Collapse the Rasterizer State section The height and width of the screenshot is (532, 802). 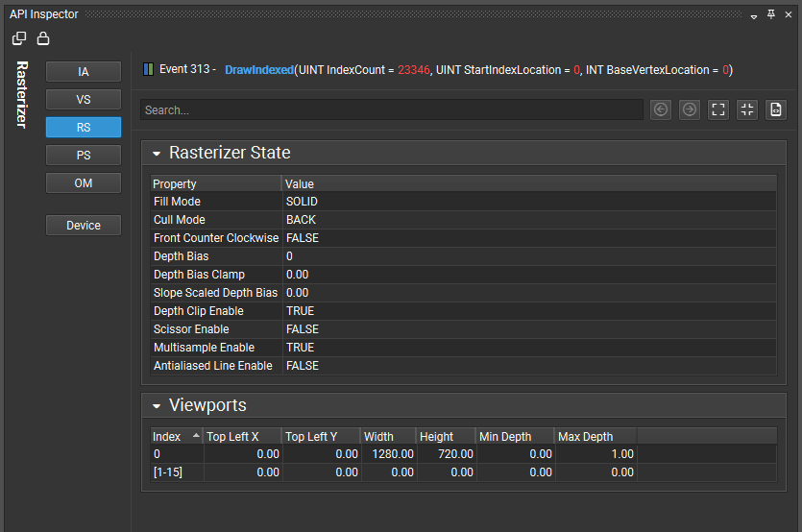click(x=157, y=154)
